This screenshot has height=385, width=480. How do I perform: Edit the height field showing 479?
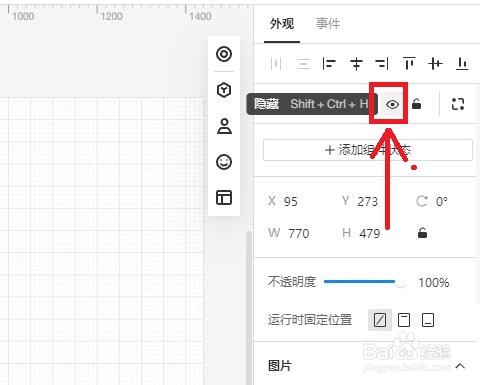(370, 233)
